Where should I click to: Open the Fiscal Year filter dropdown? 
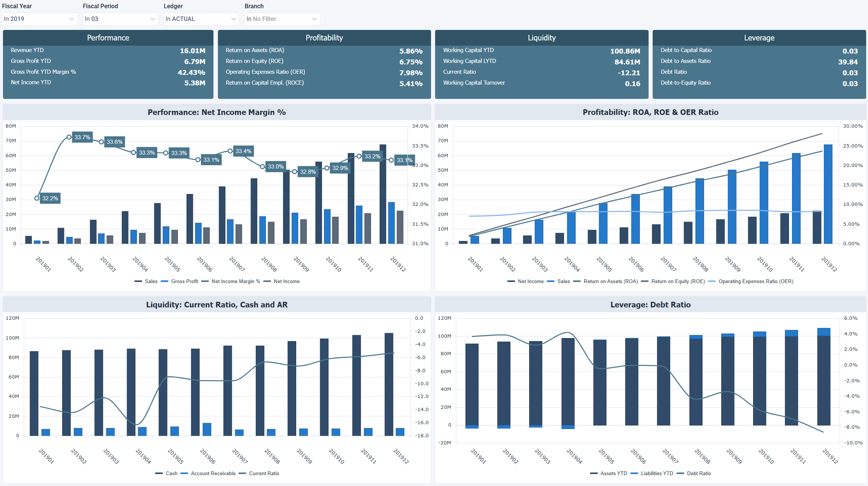click(39, 19)
